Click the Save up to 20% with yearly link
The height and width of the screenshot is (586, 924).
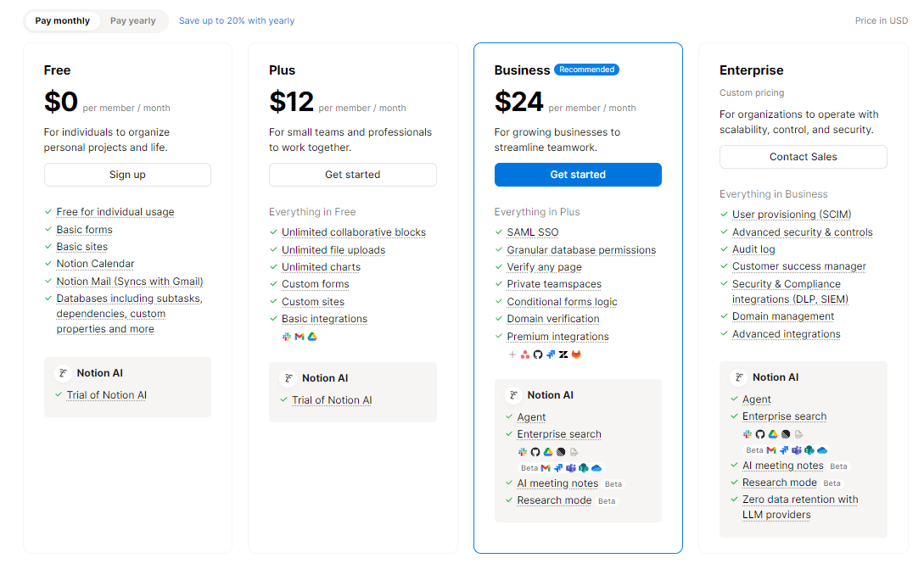click(237, 20)
